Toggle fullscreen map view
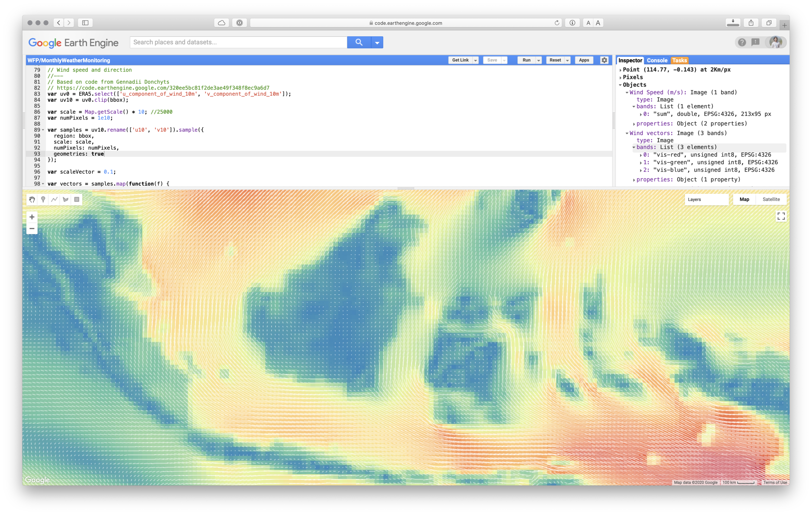The image size is (812, 515). [781, 216]
